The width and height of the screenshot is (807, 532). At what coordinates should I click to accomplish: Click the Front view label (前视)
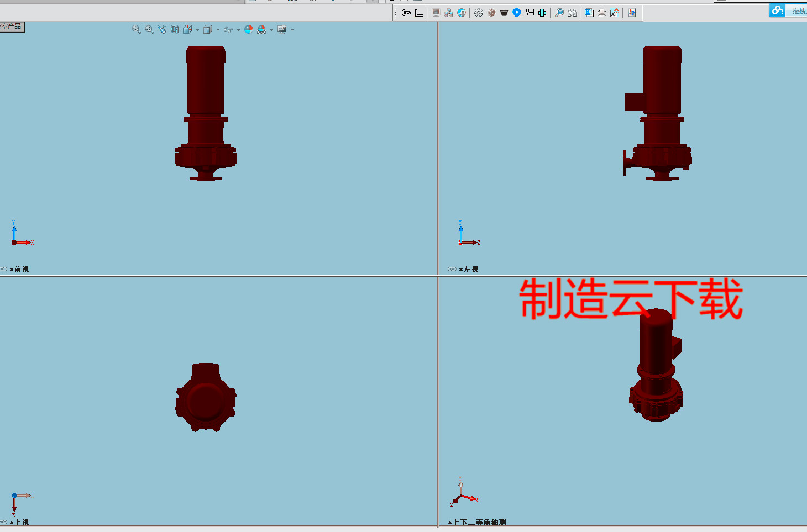(x=20, y=270)
